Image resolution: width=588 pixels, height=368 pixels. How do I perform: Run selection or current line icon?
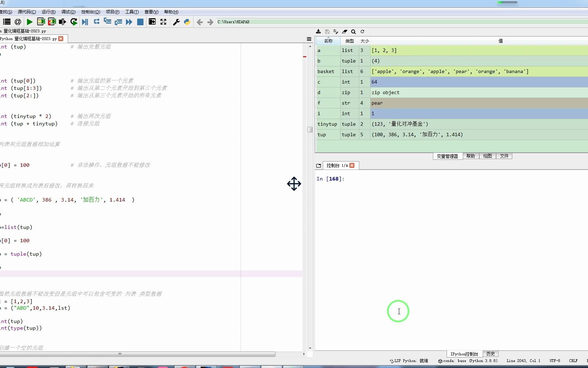[62, 22]
